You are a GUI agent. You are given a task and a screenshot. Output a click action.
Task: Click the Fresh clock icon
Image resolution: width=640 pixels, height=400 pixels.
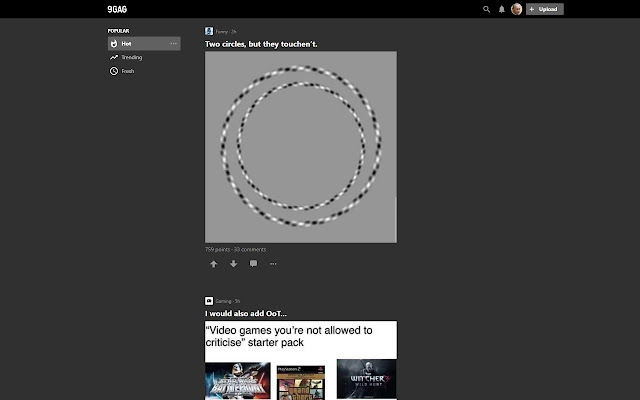pyautogui.click(x=114, y=71)
